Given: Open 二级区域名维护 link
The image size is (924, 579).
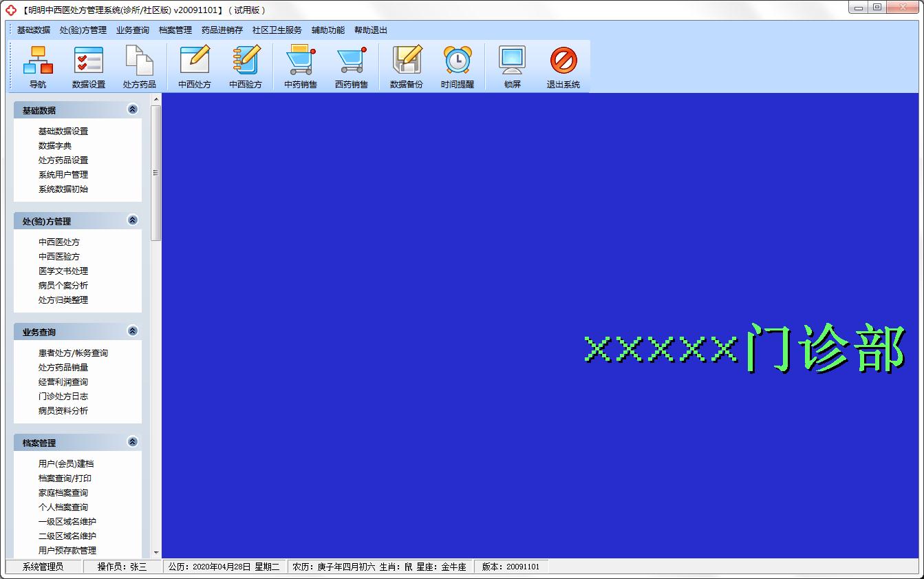Looking at the screenshot, I should click(x=67, y=536).
